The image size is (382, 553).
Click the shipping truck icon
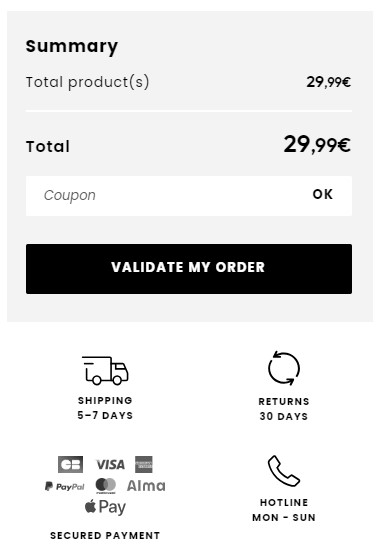tap(105, 370)
